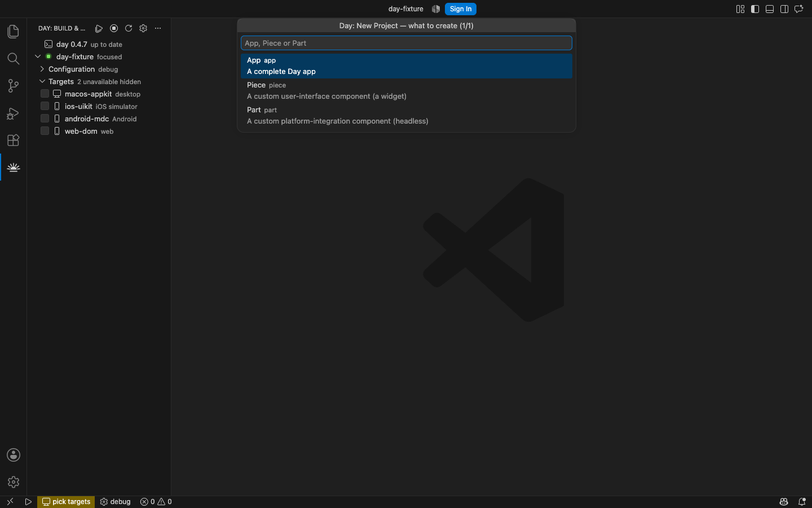The width and height of the screenshot is (812, 508).
Task: Check the android-mdc target checkbox
Action: click(45, 119)
